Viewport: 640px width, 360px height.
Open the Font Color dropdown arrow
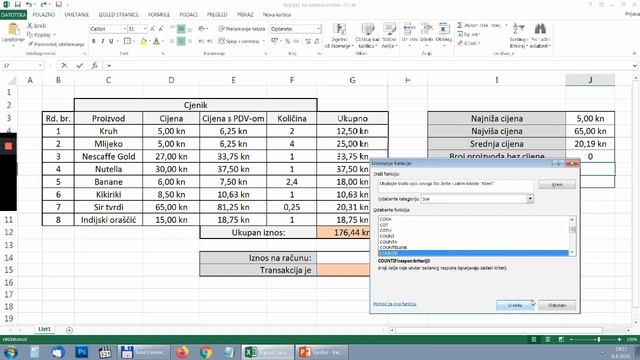pyautogui.click(x=162, y=41)
